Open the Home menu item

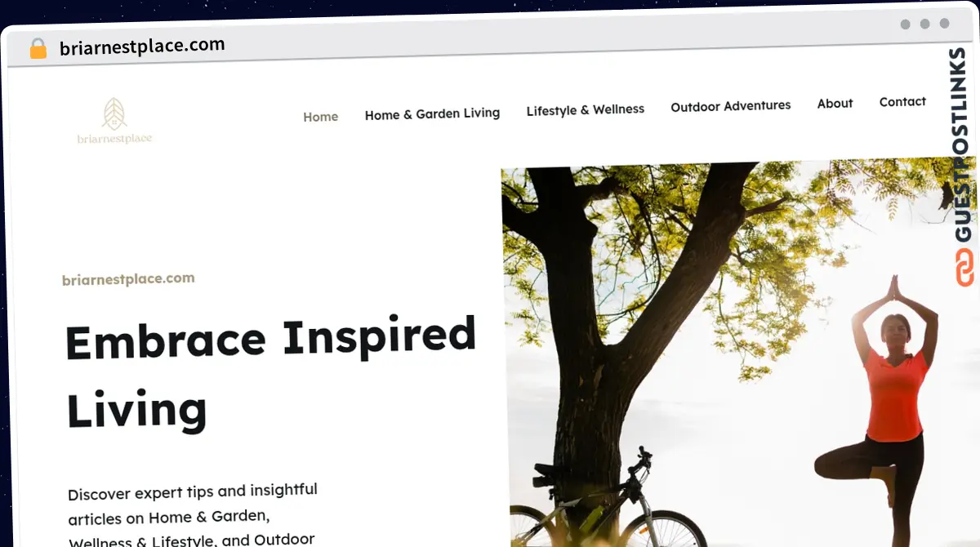click(320, 117)
